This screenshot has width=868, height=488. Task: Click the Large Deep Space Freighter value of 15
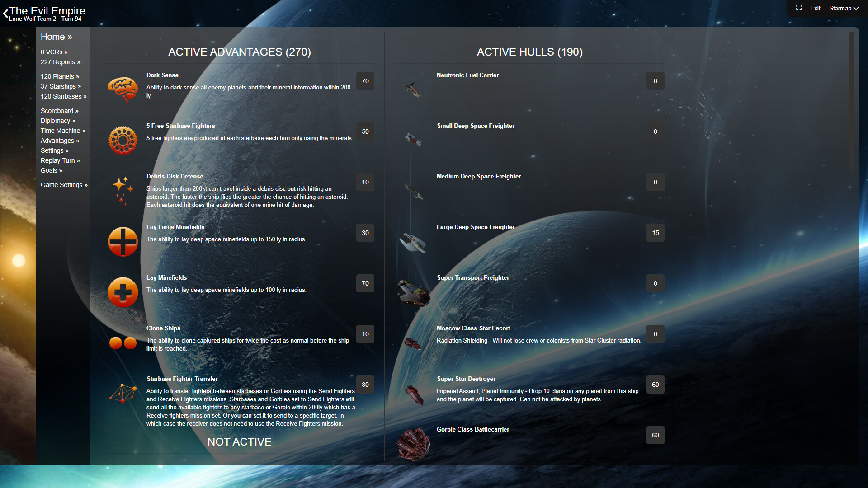(655, 233)
